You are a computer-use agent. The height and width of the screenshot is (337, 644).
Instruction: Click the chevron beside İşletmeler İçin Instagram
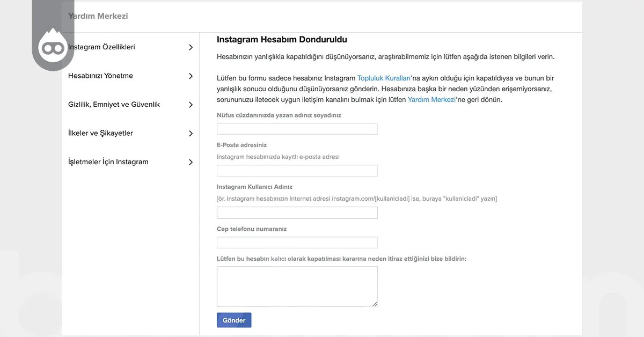pyautogui.click(x=191, y=162)
